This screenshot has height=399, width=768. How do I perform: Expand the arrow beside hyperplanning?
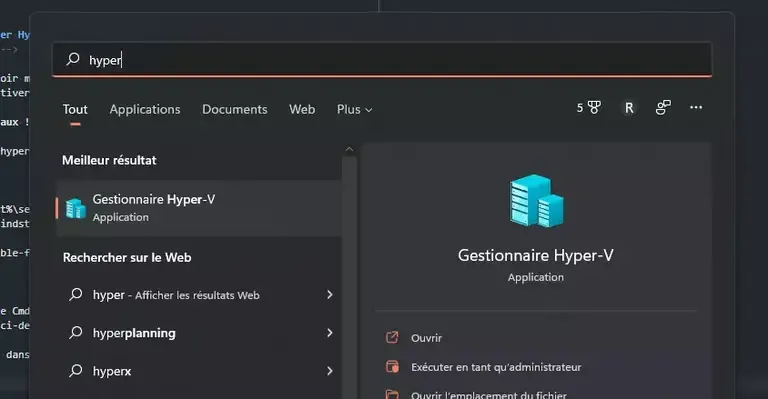tap(330, 332)
